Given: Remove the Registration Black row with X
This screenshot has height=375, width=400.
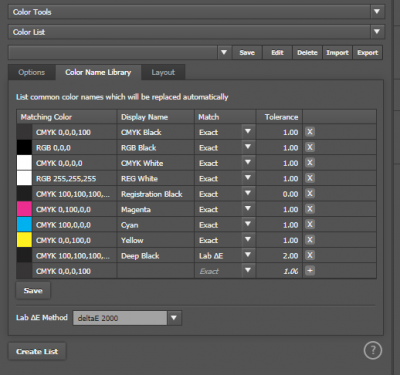Looking at the screenshot, I should pos(310,194).
